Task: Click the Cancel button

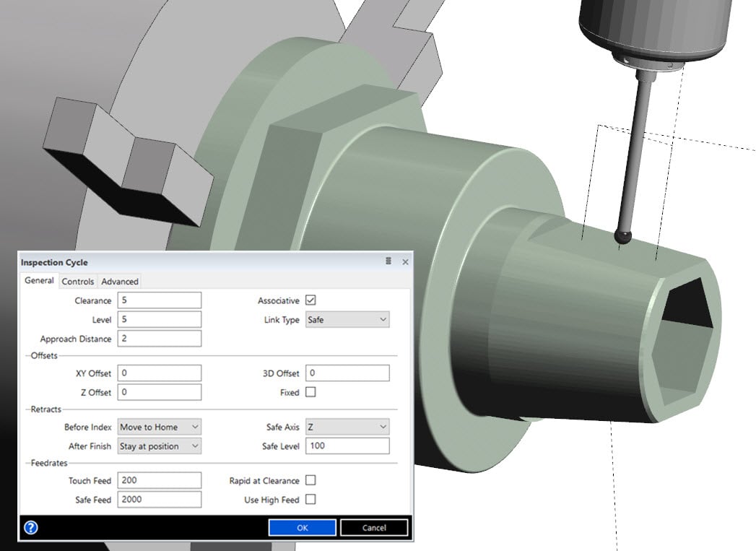Action: [x=374, y=528]
